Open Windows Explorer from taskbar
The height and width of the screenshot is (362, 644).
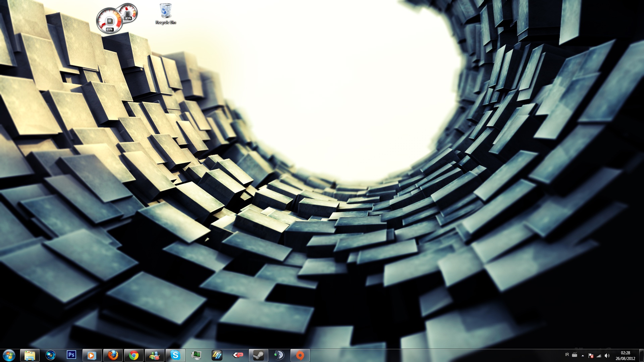(x=30, y=355)
